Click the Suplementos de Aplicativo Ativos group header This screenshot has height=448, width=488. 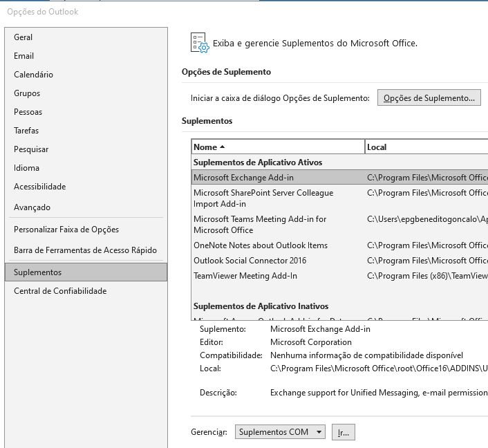pyautogui.click(x=258, y=162)
